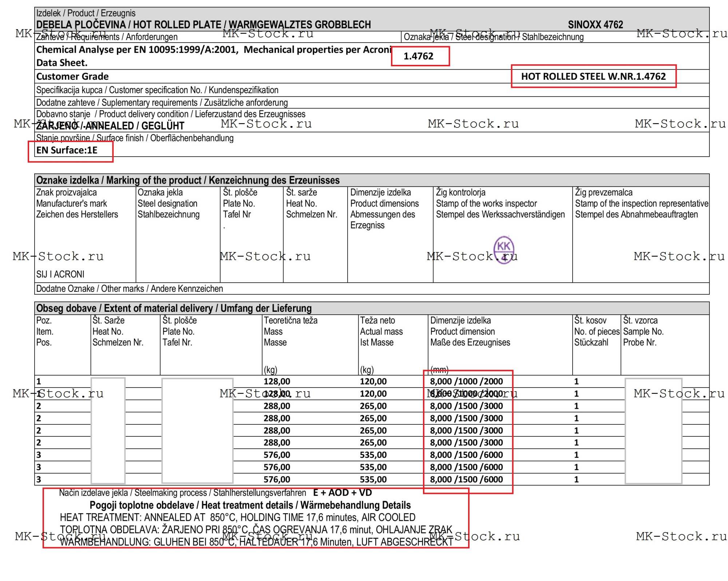Click Plate No. header in marking table

point(240,203)
